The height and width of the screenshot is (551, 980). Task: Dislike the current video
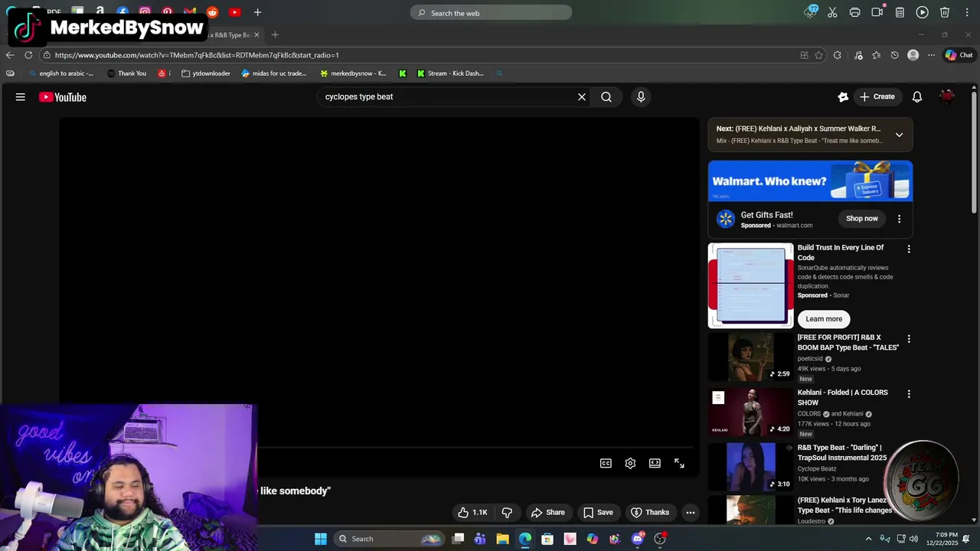coord(507,513)
